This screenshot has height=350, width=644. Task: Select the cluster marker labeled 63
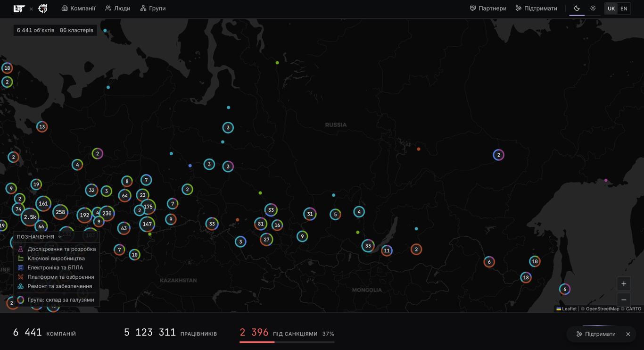point(124,228)
